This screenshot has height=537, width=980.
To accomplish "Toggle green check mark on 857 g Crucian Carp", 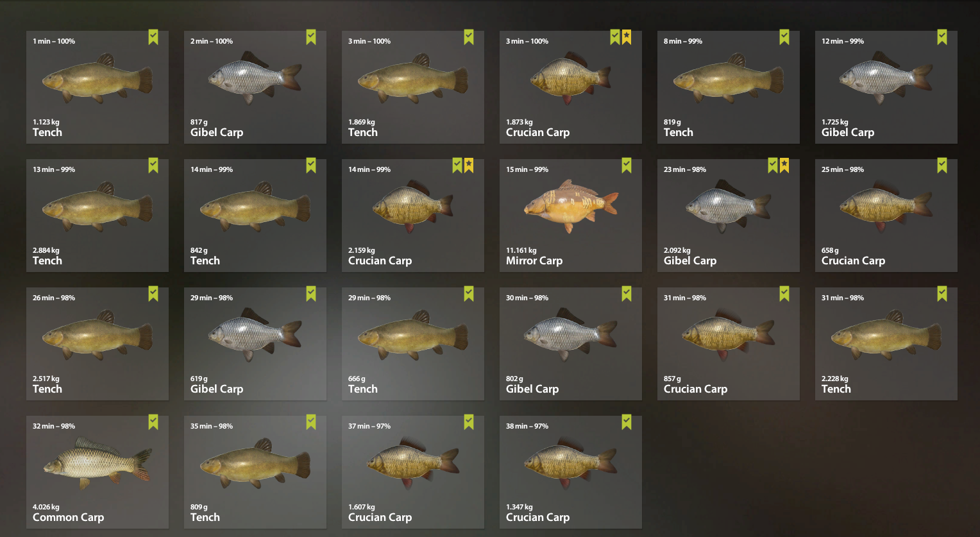I will (784, 294).
